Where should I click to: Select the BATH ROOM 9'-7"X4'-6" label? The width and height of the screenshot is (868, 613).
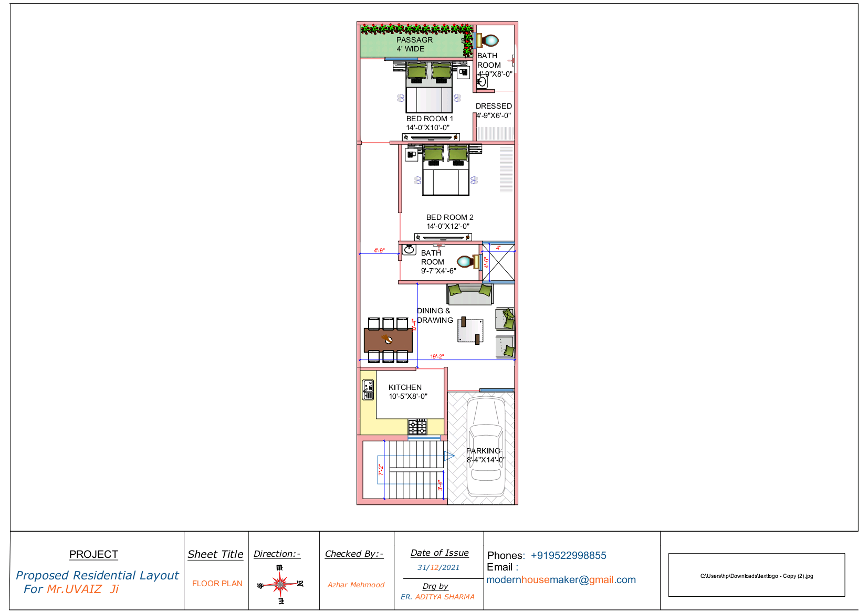click(438, 262)
